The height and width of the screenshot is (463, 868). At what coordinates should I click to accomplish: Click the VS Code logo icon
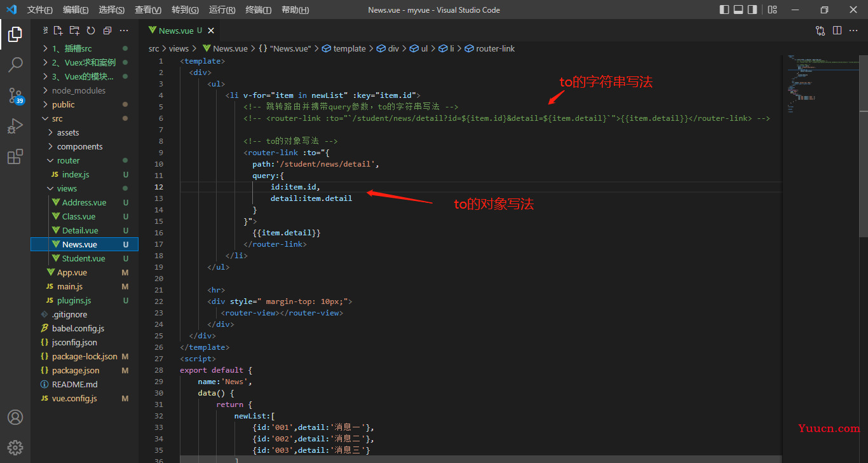tap(11, 10)
